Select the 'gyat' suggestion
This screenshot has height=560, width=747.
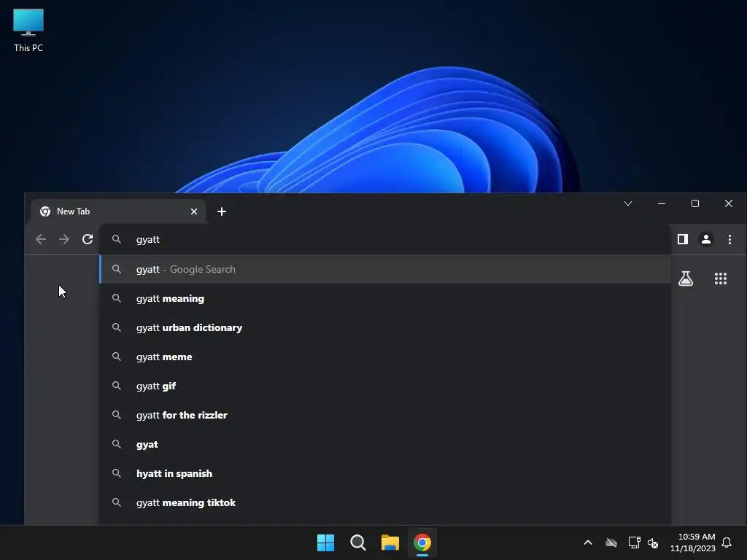pyautogui.click(x=385, y=444)
